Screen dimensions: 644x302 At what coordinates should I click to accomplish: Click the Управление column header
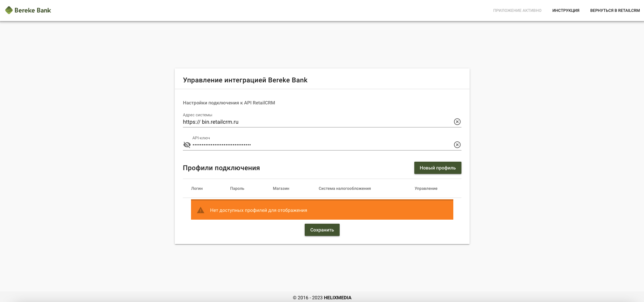coord(426,188)
